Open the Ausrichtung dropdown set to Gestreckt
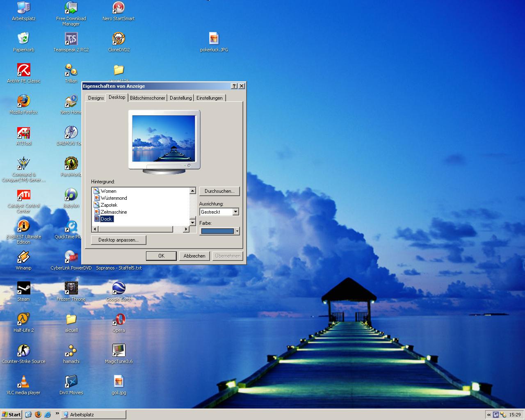The height and width of the screenshot is (420, 525). point(235,212)
